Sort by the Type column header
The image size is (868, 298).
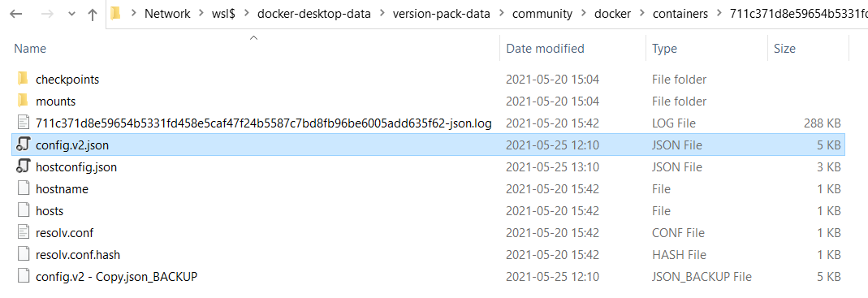pyautogui.click(x=664, y=49)
